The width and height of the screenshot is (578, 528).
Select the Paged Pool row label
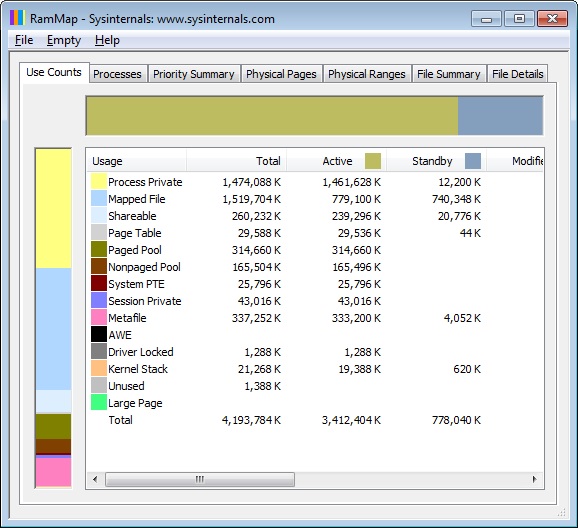[x=135, y=250]
